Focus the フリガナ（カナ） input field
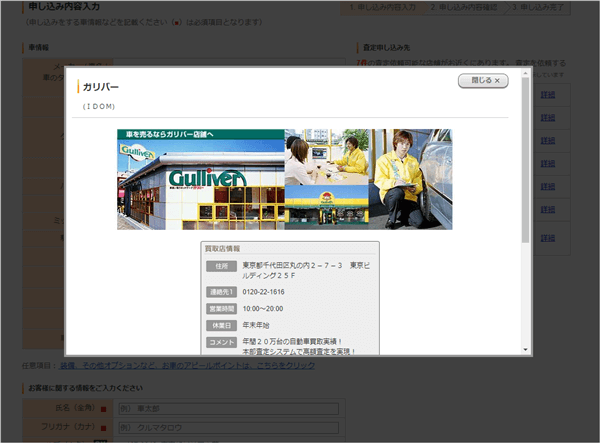 click(229, 427)
